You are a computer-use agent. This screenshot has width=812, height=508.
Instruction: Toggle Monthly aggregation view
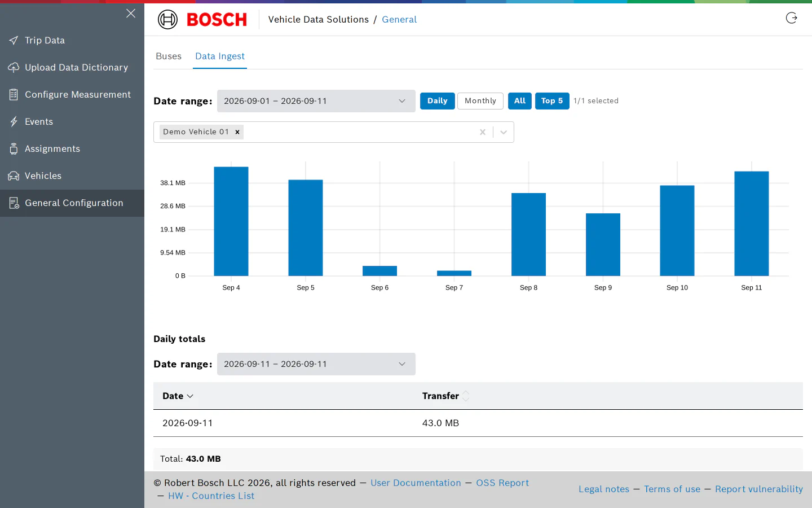(480, 101)
